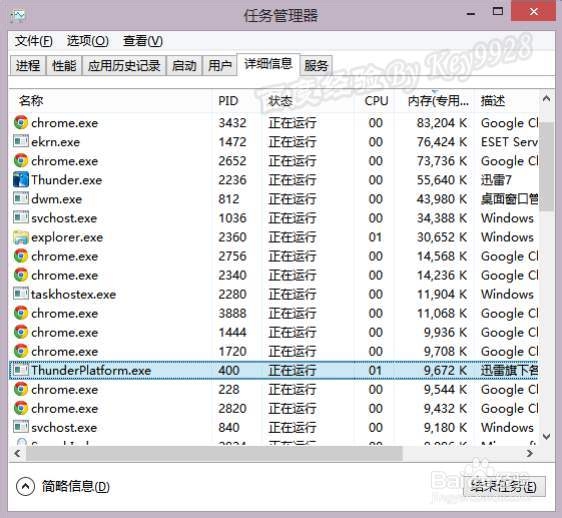The width and height of the screenshot is (562, 518).
Task: Click the Thunder.exe app icon
Action: coord(21,180)
